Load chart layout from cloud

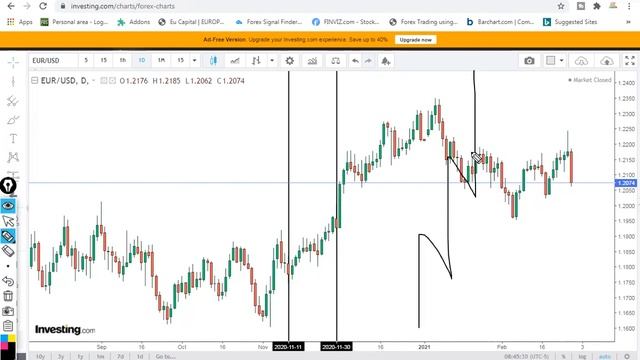[581, 61]
